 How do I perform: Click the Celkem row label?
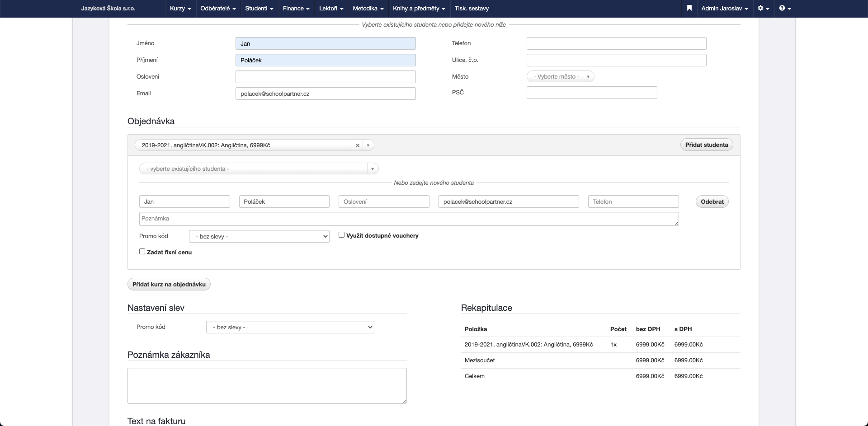[475, 376]
